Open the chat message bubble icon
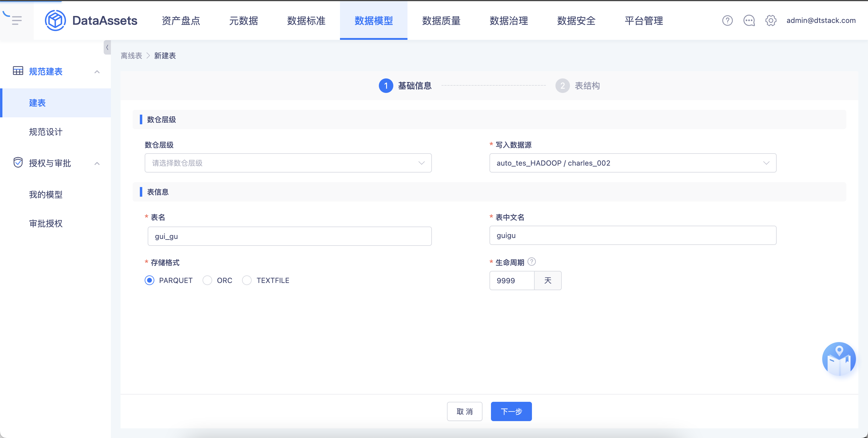868x438 pixels. point(749,21)
